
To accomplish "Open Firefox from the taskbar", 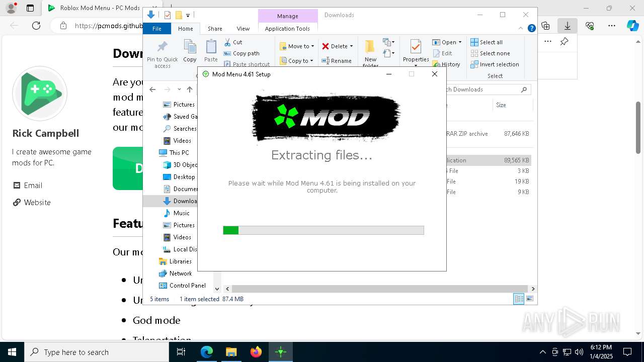I will (256, 352).
